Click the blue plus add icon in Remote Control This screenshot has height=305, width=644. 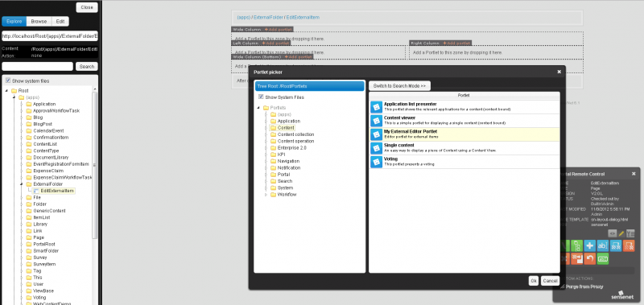pyautogui.click(x=590, y=246)
